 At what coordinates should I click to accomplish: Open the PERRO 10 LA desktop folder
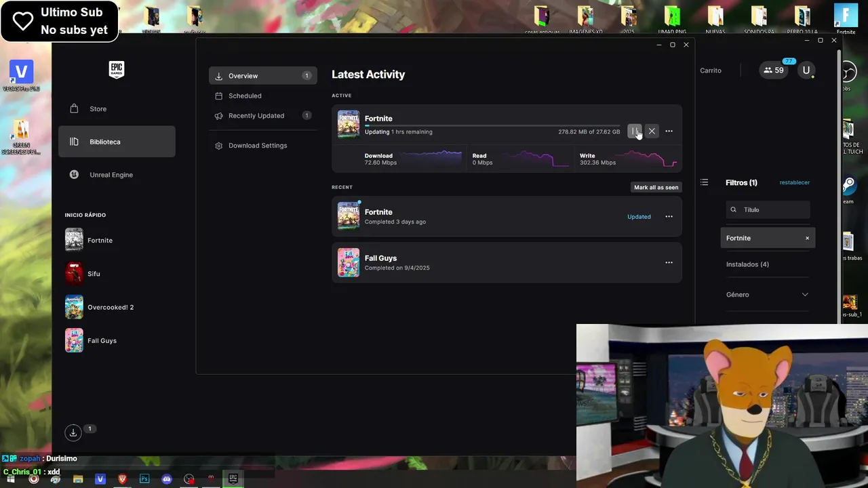(x=802, y=20)
